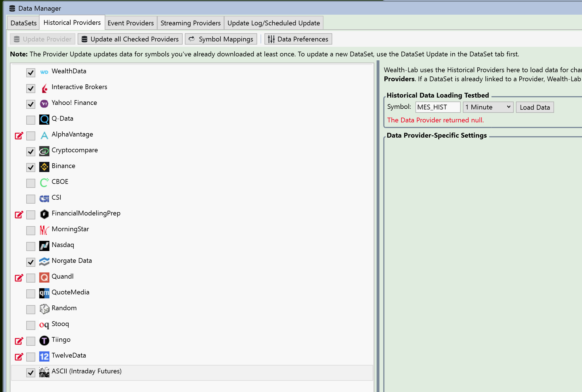
Task: Uncheck the WealthData provider checkbox
Action: 31,72
